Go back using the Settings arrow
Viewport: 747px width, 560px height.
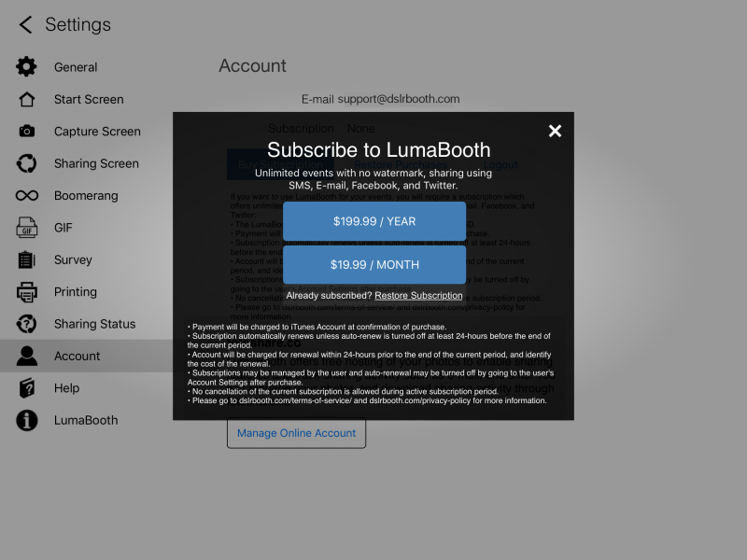click(x=26, y=25)
